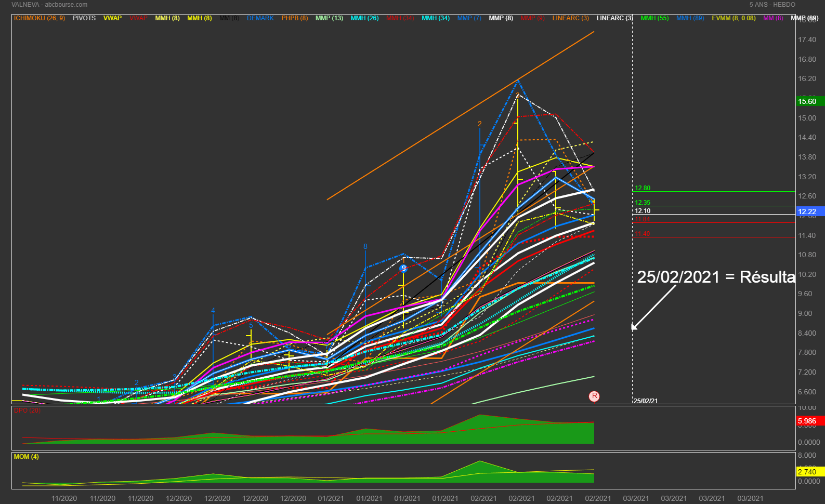Select the DEMARK indicator label

pos(260,18)
